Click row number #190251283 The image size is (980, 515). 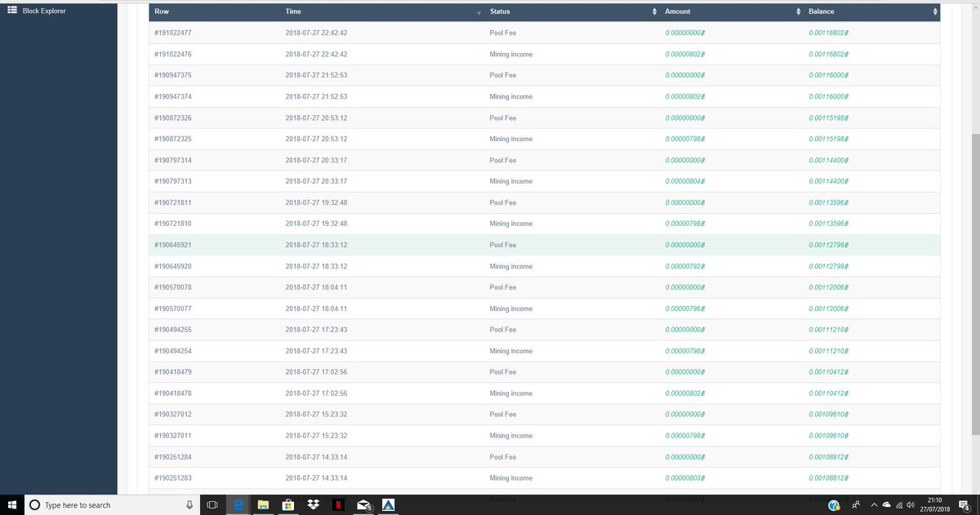click(173, 478)
